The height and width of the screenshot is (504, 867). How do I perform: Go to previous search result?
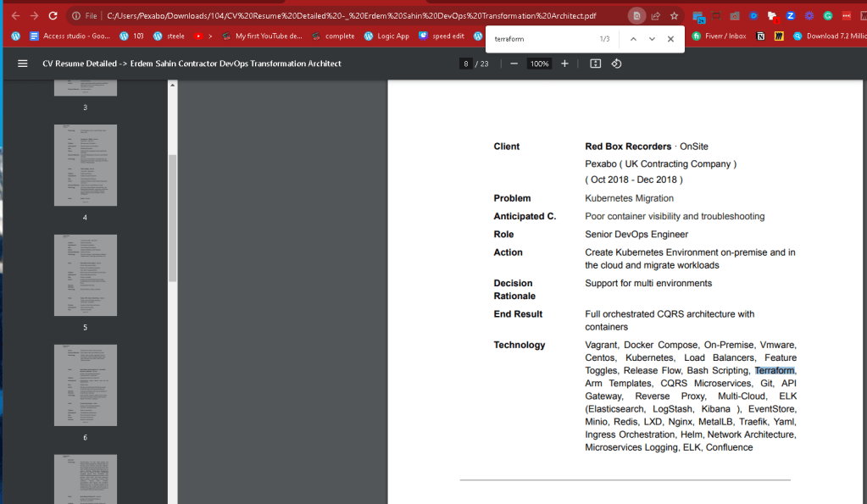(x=633, y=39)
